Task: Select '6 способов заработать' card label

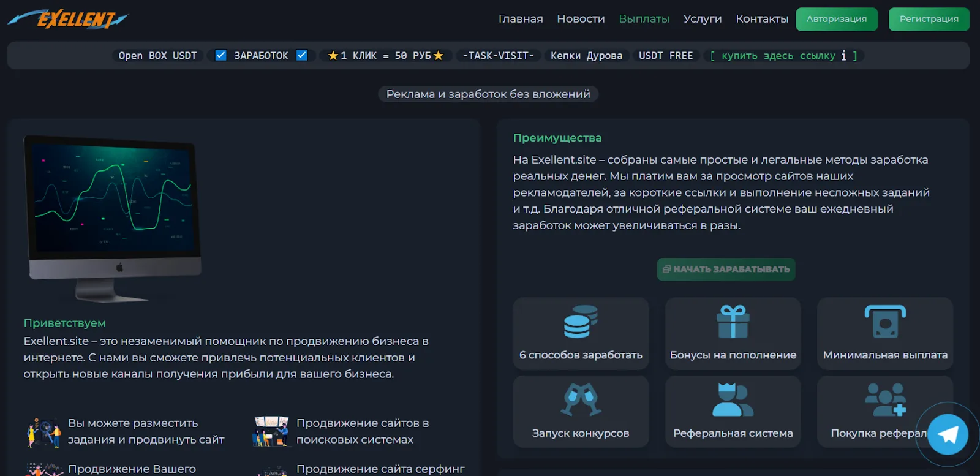Action: click(581, 355)
